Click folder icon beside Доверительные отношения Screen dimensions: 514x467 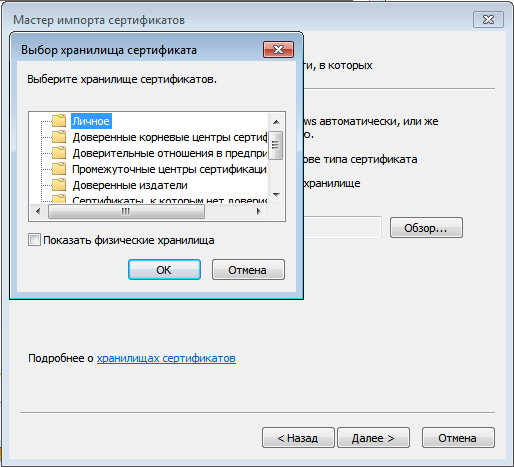pyautogui.click(x=59, y=153)
